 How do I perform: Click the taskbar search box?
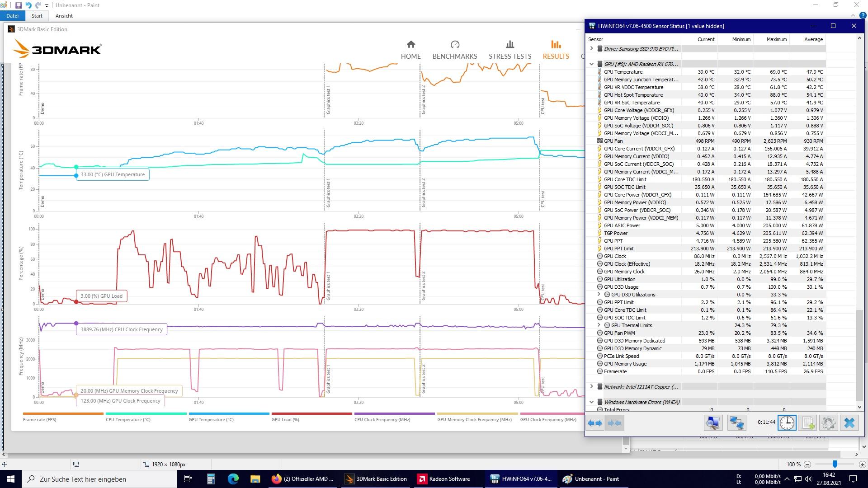point(99,479)
